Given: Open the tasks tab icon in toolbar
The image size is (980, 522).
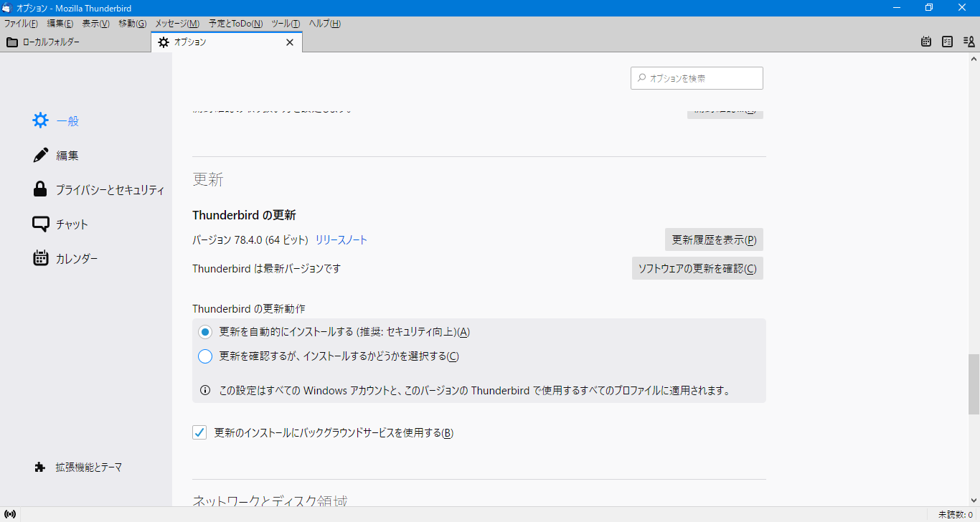Looking at the screenshot, I should pyautogui.click(x=947, y=42).
